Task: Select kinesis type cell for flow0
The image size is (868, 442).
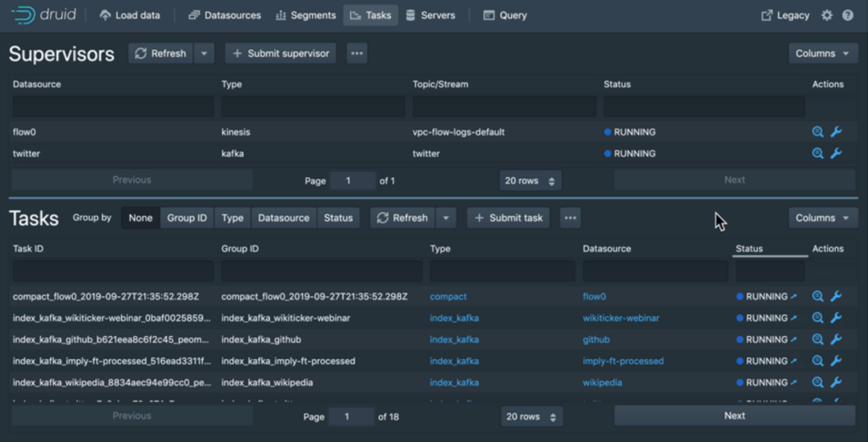Action: 236,132
